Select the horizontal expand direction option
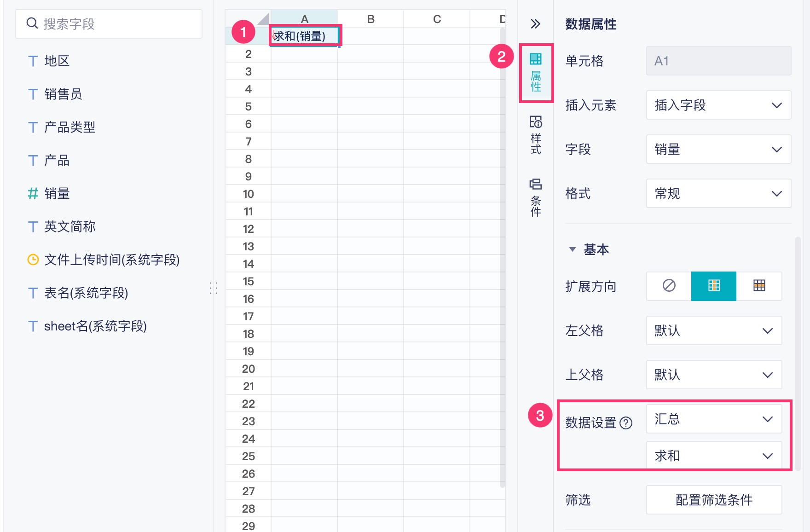The width and height of the screenshot is (810, 532). click(x=759, y=286)
